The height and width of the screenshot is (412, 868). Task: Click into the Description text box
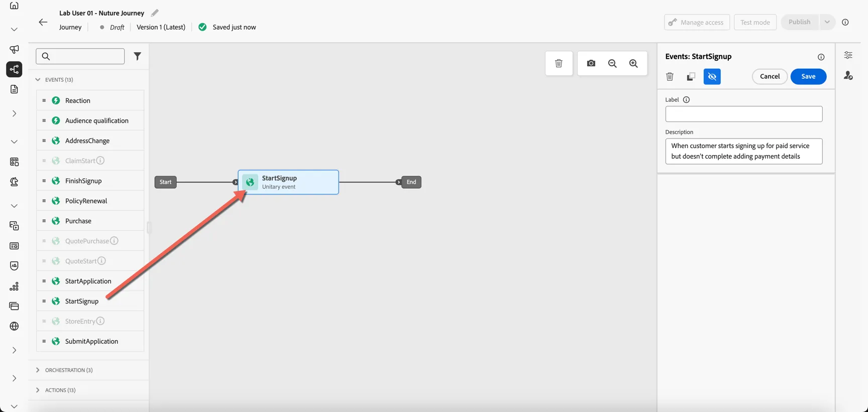click(744, 151)
